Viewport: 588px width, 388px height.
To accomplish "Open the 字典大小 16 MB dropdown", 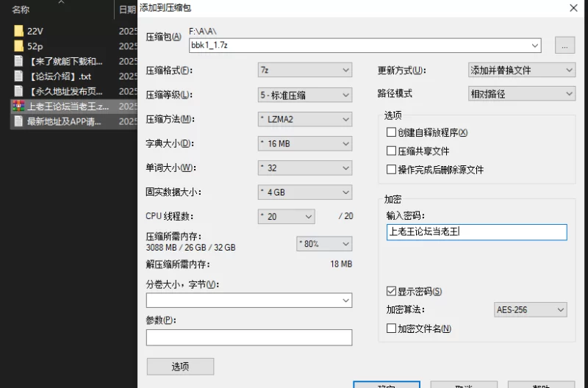I will point(305,143).
